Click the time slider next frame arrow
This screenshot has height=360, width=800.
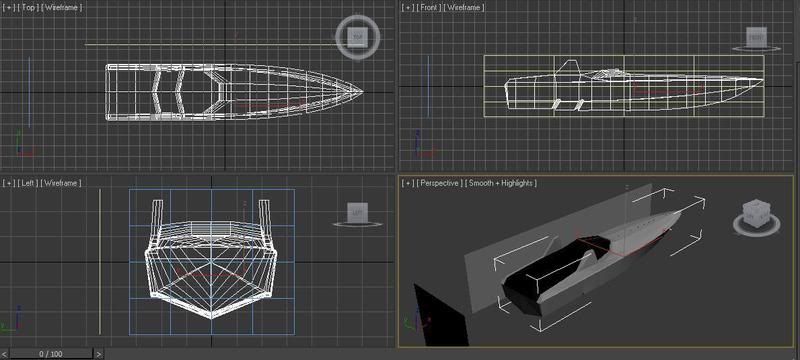click(98, 354)
